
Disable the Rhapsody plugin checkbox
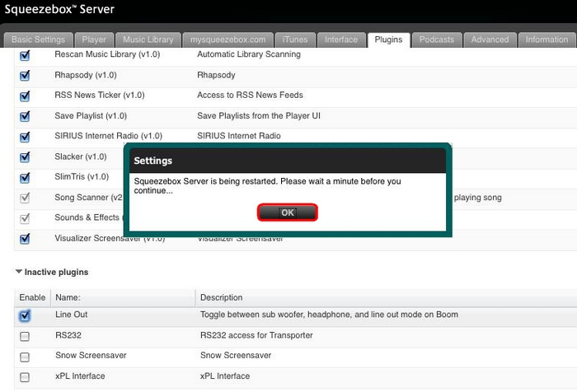25,76
